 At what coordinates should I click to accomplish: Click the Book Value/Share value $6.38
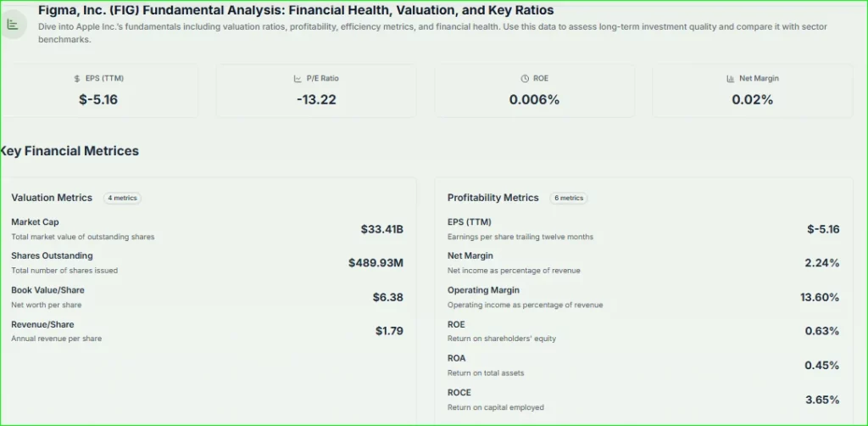click(387, 297)
